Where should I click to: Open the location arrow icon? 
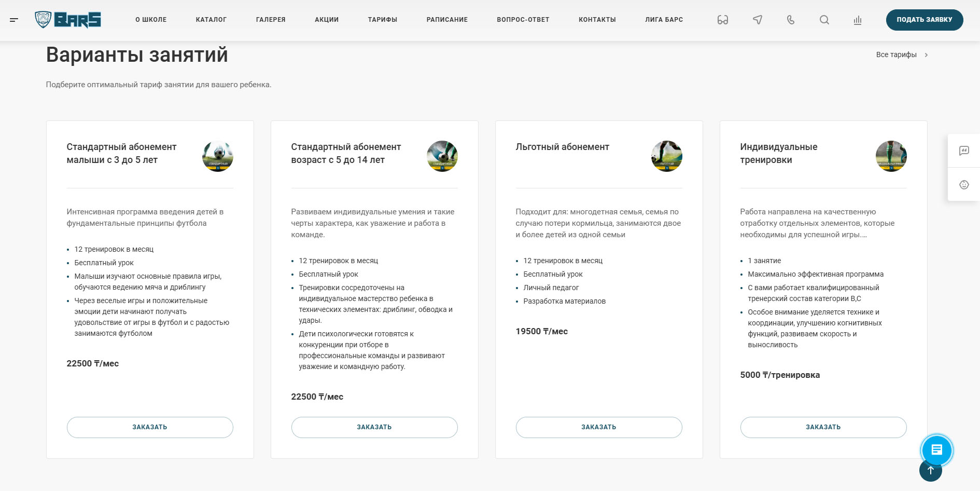tap(757, 20)
